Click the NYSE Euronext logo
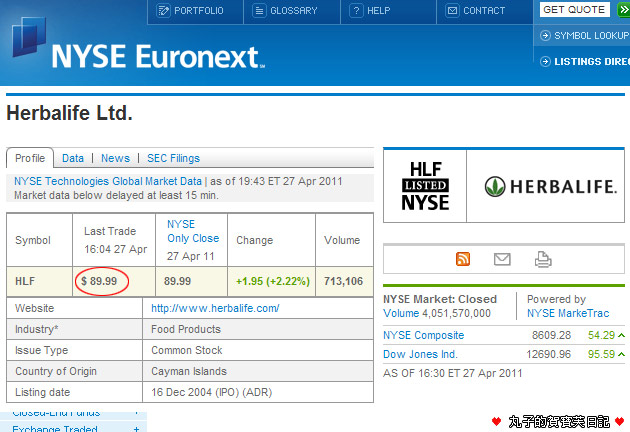630x432 pixels. pos(139,44)
